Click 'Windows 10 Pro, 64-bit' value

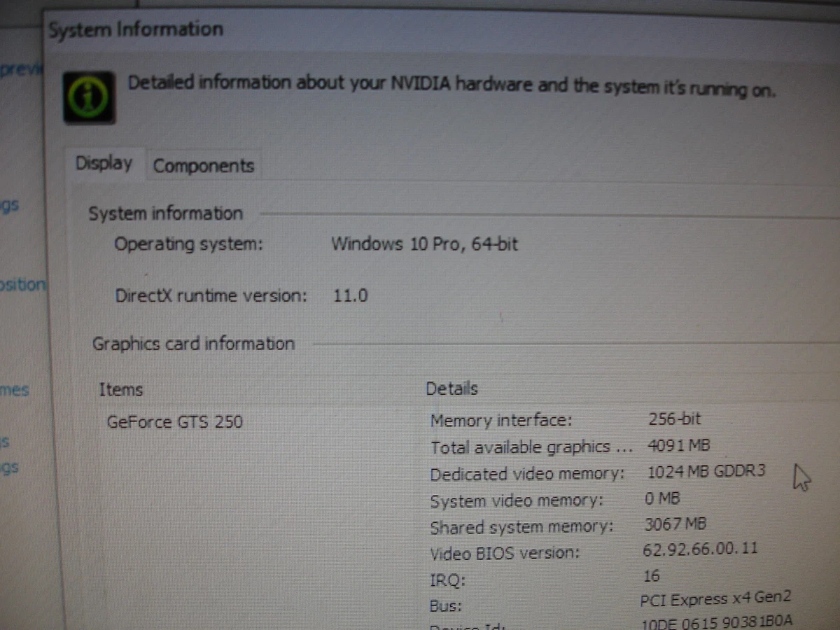(425, 244)
